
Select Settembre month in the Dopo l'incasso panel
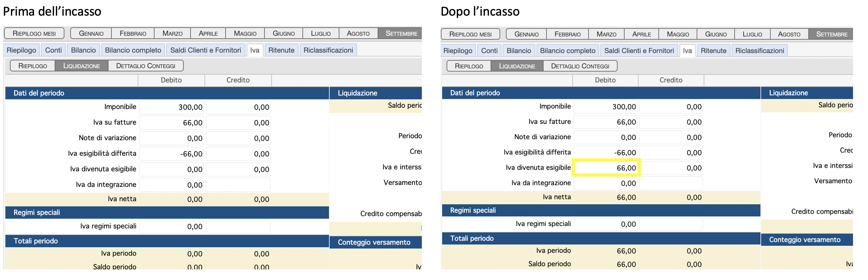(831, 34)
